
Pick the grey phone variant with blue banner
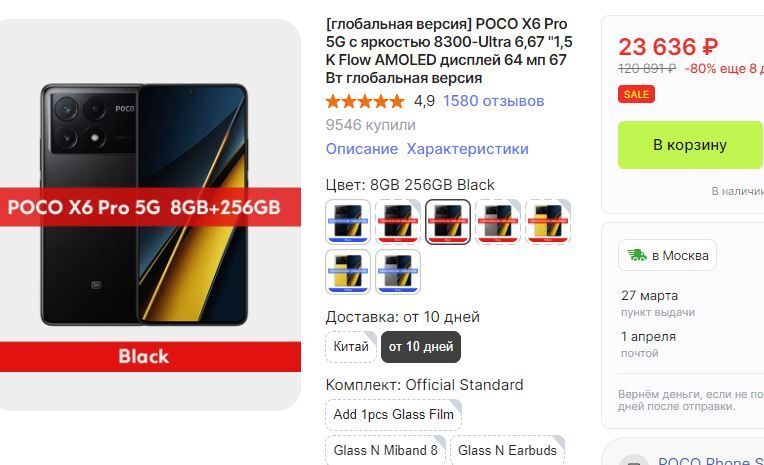coord(398,271)
